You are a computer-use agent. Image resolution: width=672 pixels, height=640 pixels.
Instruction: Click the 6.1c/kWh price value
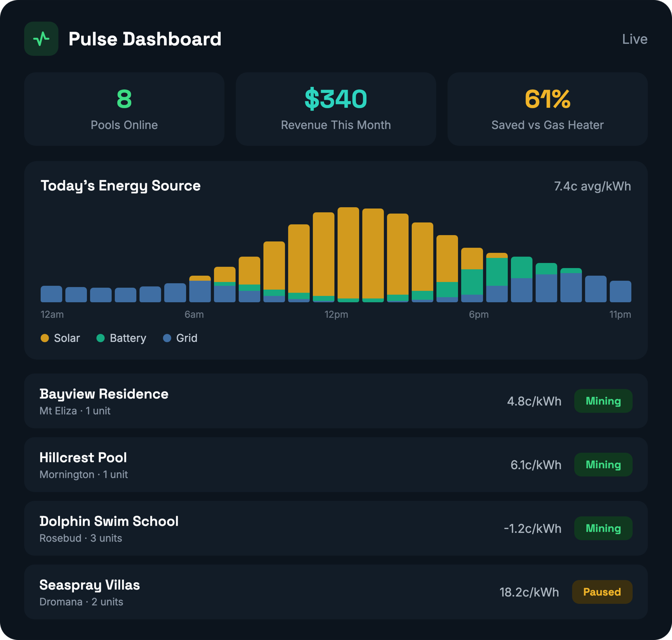click(536, 465)
